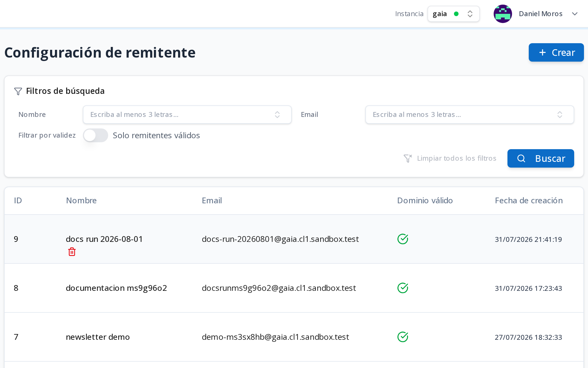Click email docs-run-20260801@gaia.cl1.sandbox.test
This screenshot has height=368, width=588.
[280, 239]
